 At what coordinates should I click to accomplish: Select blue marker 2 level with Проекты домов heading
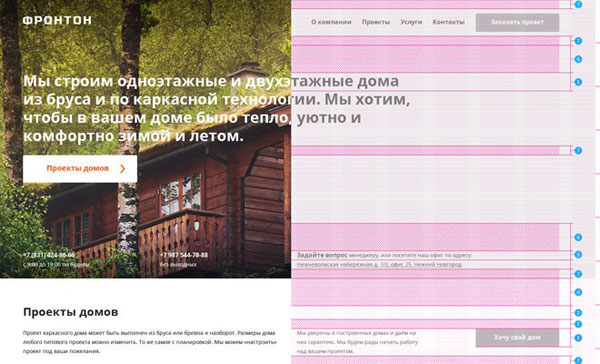578,313
